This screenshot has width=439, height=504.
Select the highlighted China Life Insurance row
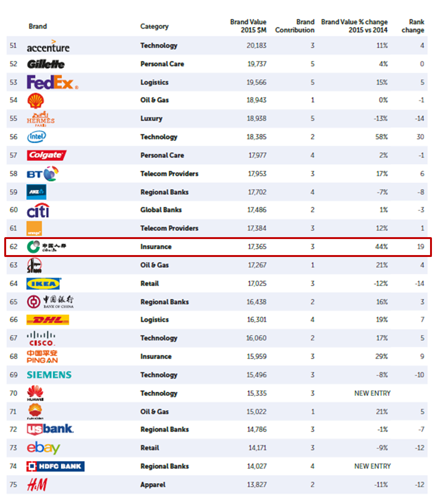tap(218, 247)
